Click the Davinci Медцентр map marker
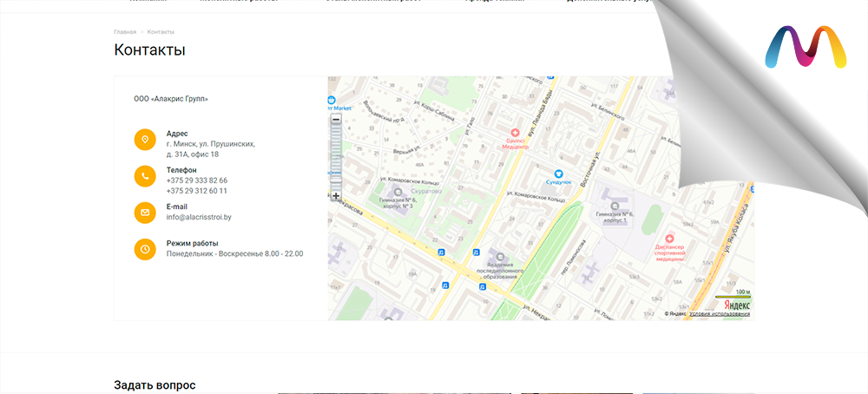868x394 pixels. point(514,132)
